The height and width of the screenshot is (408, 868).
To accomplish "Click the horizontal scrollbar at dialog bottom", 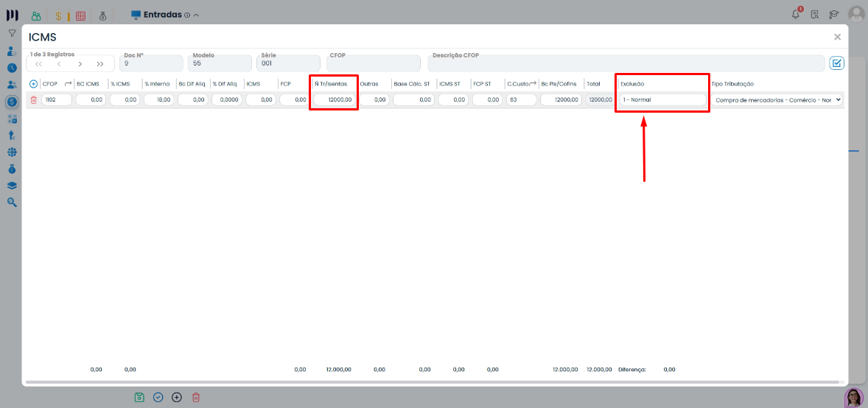I will coord(432,382).
